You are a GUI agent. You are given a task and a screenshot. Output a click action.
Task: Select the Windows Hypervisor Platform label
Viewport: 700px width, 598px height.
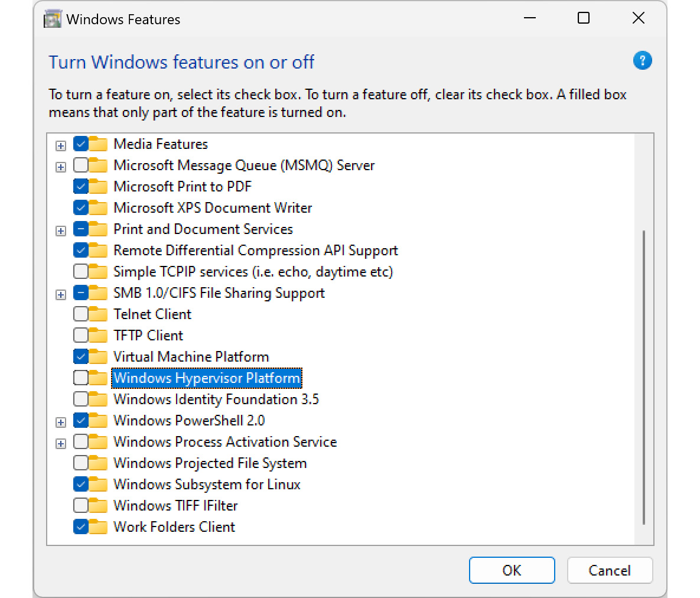coord(207,378)
